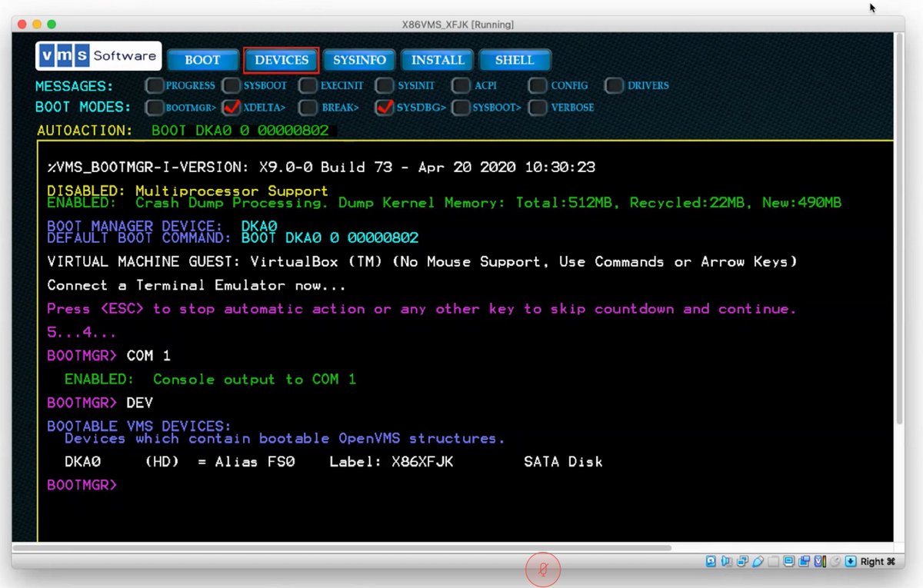Open the CPU/virtualization indicator icon in status bar

coord(820,562)
